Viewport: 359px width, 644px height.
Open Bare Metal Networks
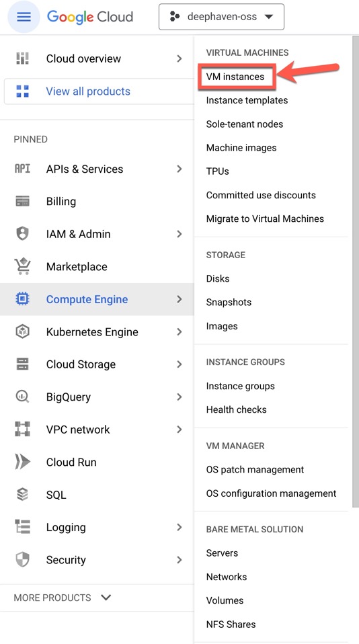(227, 577)
